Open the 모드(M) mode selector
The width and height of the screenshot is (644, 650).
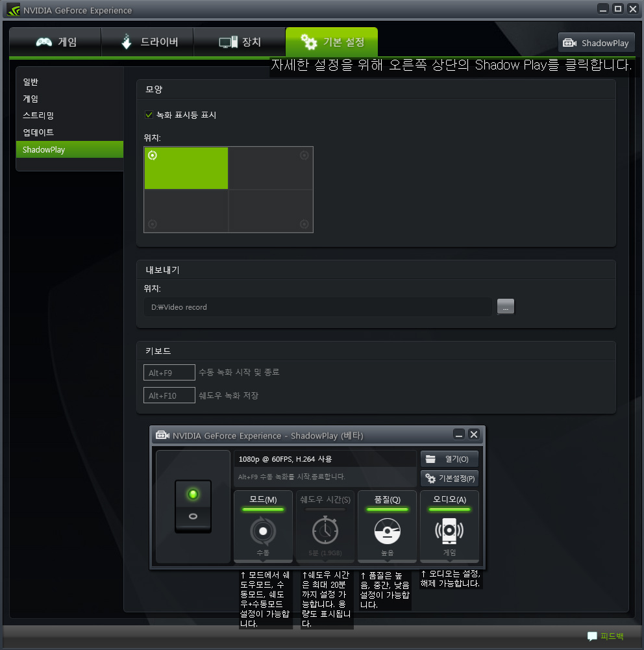coord(263,527)
